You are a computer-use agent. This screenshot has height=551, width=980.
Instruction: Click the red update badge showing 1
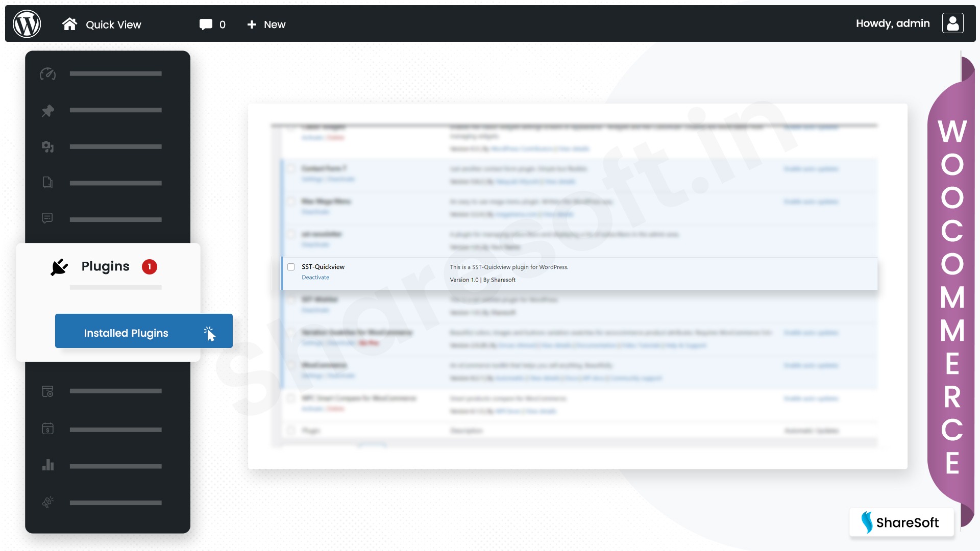[150, 267]
